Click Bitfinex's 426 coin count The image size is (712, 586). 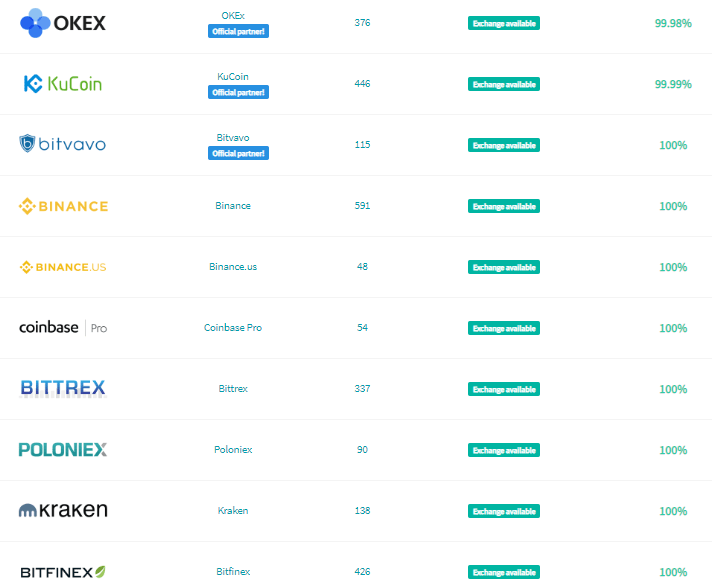[x=362, y=571]
